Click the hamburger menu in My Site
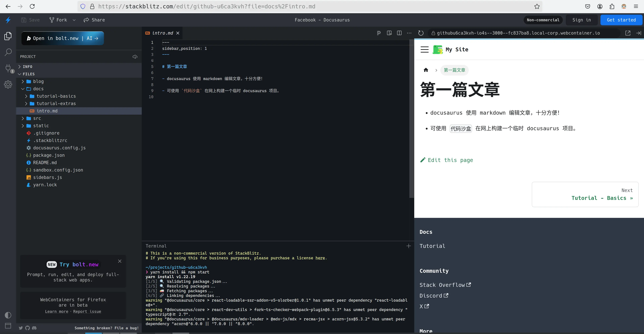The width and height of the screenshot is (644, 334). click(x=424, y=50)
